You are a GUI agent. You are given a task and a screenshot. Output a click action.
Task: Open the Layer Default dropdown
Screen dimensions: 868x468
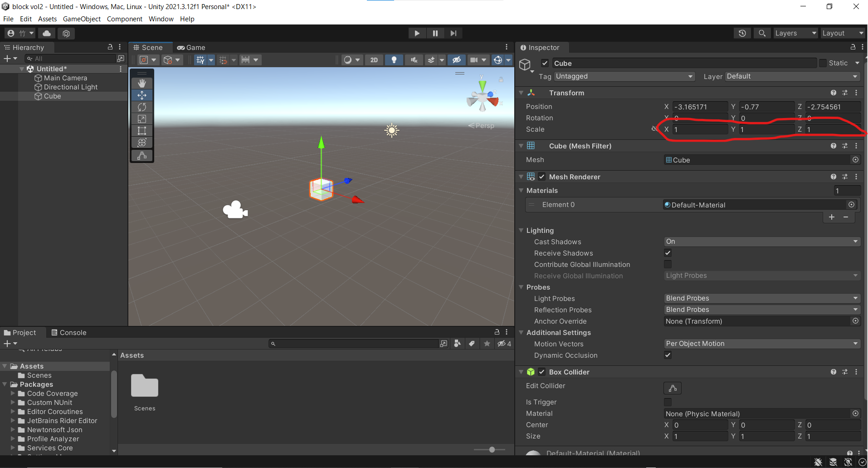[792, 76]
